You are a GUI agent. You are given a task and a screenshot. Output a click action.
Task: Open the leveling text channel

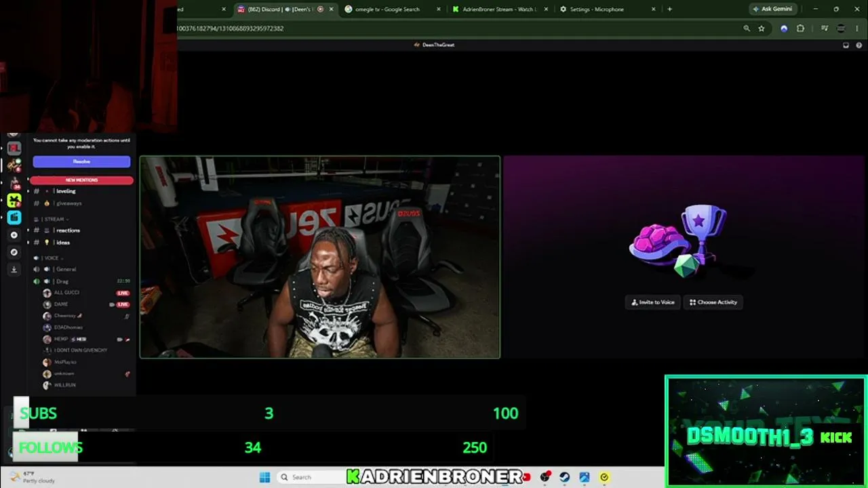[81, 191]
